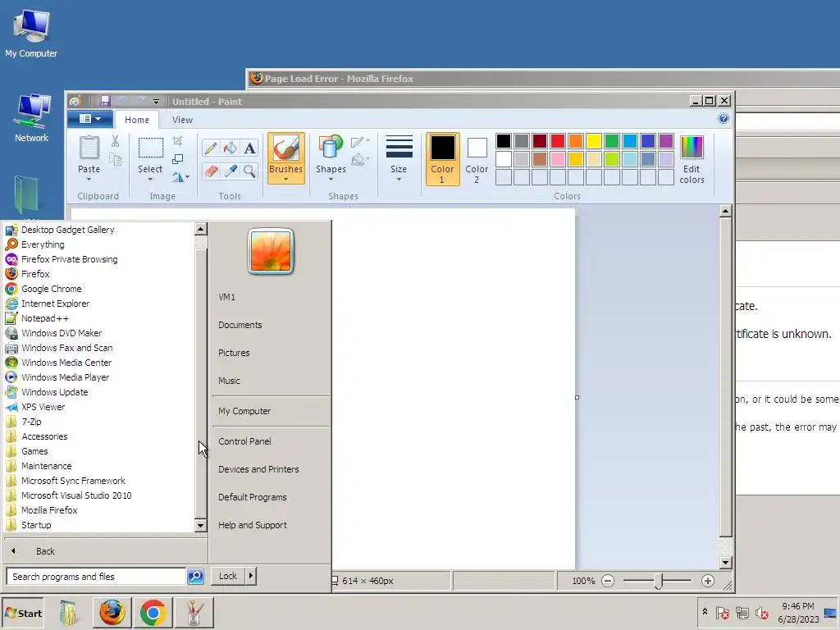Switch to the View tab in Paint
This screenshot has width=840, height=630.
click(x=182, y=120)
